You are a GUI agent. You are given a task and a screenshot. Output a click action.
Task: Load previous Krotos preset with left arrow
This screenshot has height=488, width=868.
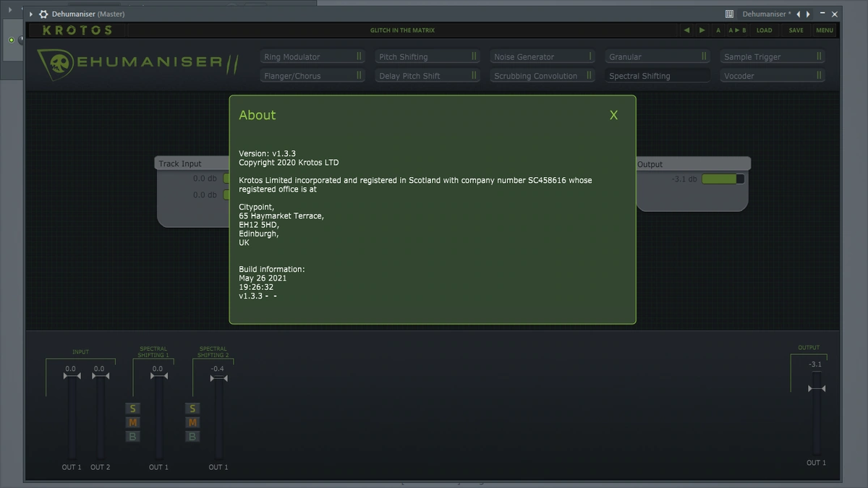[x=687, y=30]
